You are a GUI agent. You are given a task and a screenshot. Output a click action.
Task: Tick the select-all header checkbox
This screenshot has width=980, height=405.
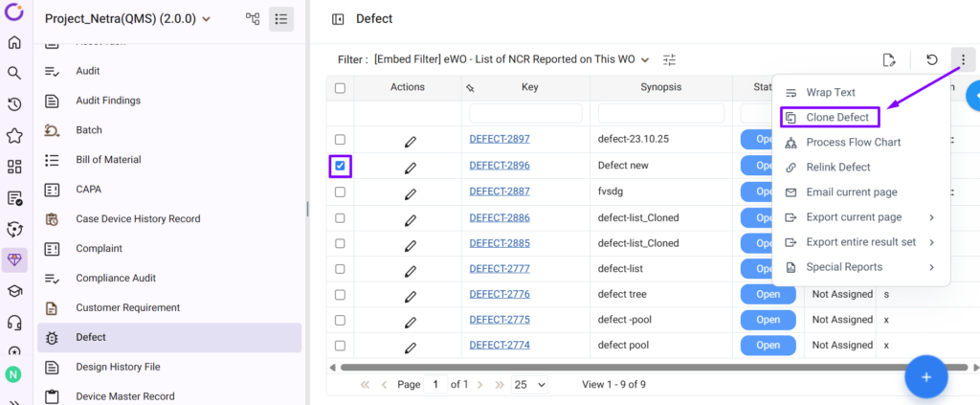(x=340, y=88)
